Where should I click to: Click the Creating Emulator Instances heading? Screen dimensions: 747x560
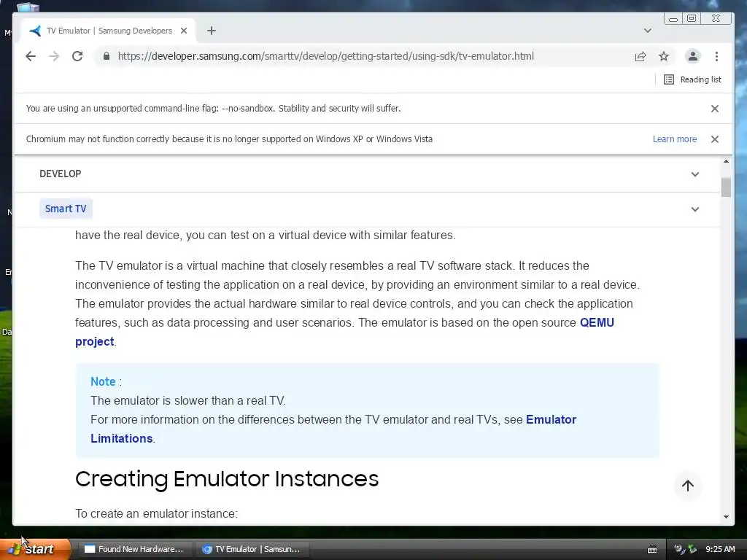coord(227,479)
